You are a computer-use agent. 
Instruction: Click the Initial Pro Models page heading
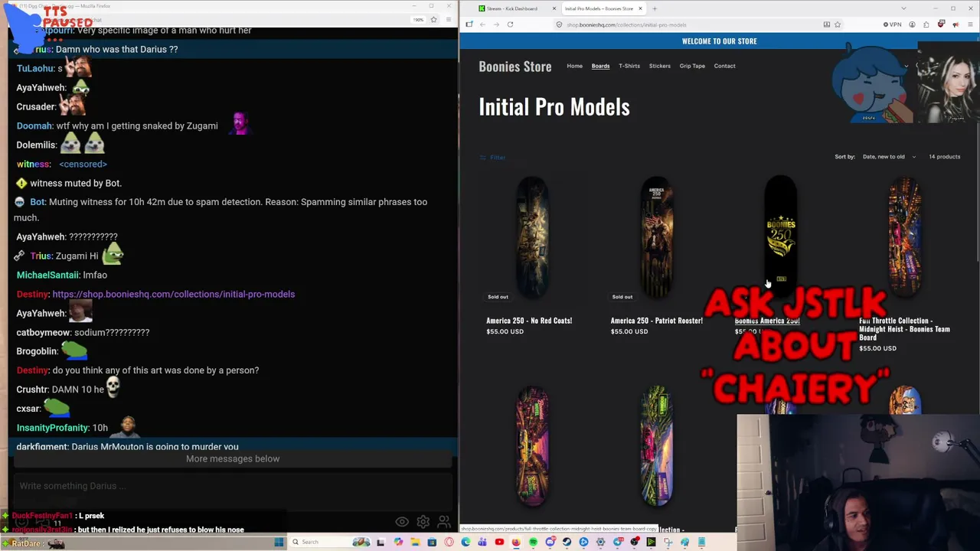[x=554, y=107]
